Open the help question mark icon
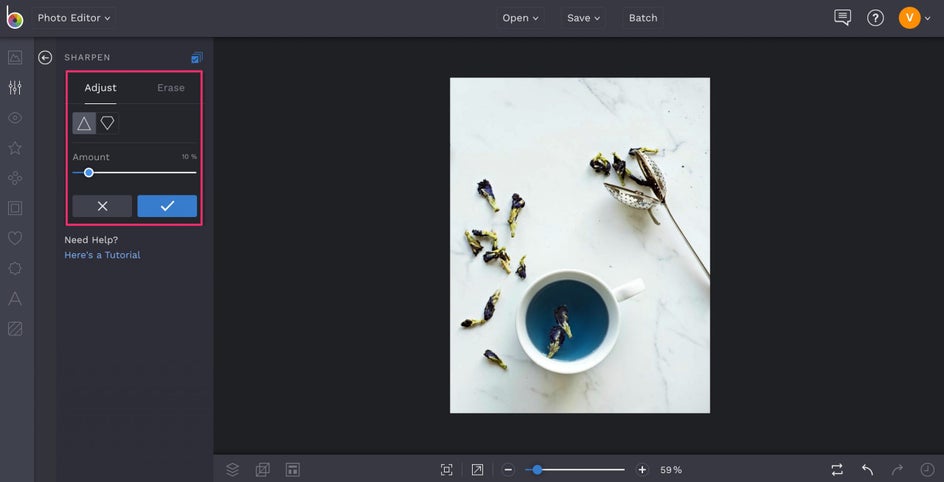This screenshot has height=482, width=944. (x=875, y=18)
